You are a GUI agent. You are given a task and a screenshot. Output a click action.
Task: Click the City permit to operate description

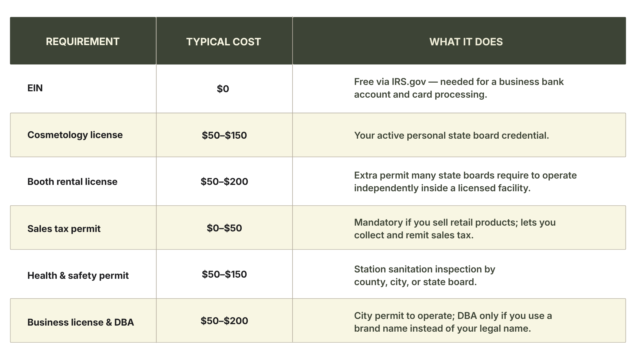(453, 322)
